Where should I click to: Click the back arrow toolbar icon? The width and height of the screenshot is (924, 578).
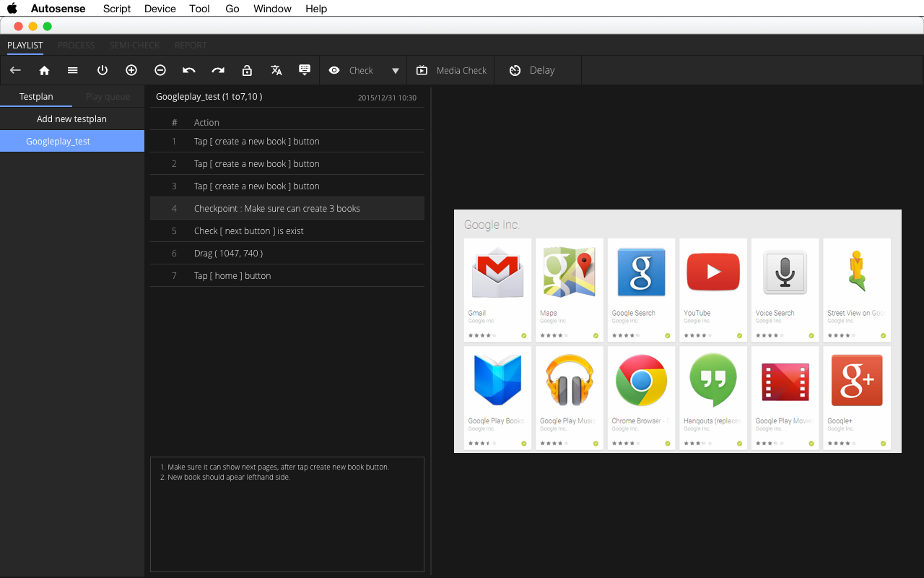point(15,70)
